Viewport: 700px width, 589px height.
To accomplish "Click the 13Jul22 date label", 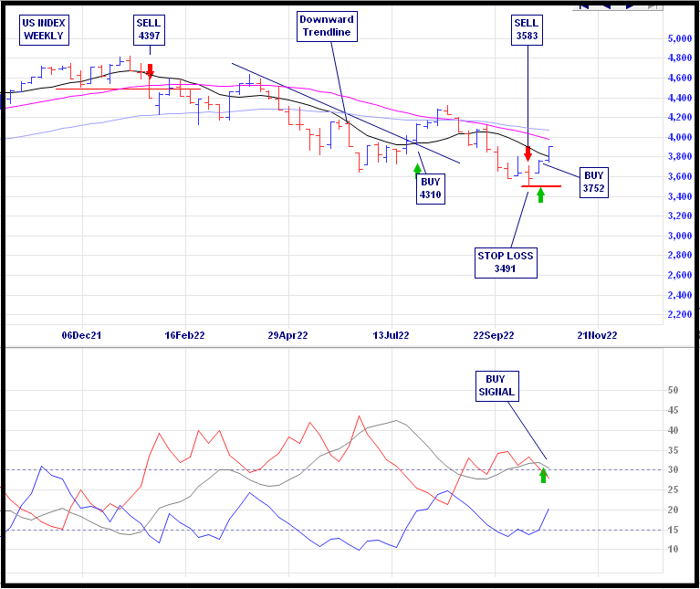I will point(392,335).
